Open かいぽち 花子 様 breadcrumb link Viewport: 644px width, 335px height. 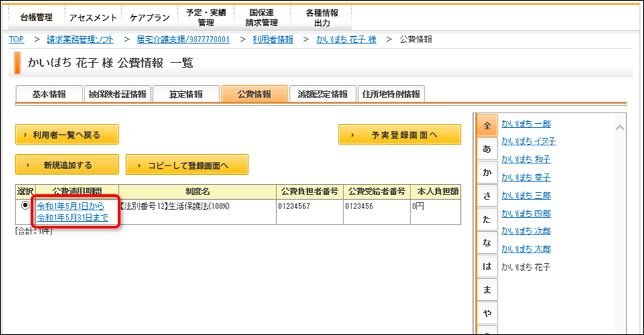(346, 40)
